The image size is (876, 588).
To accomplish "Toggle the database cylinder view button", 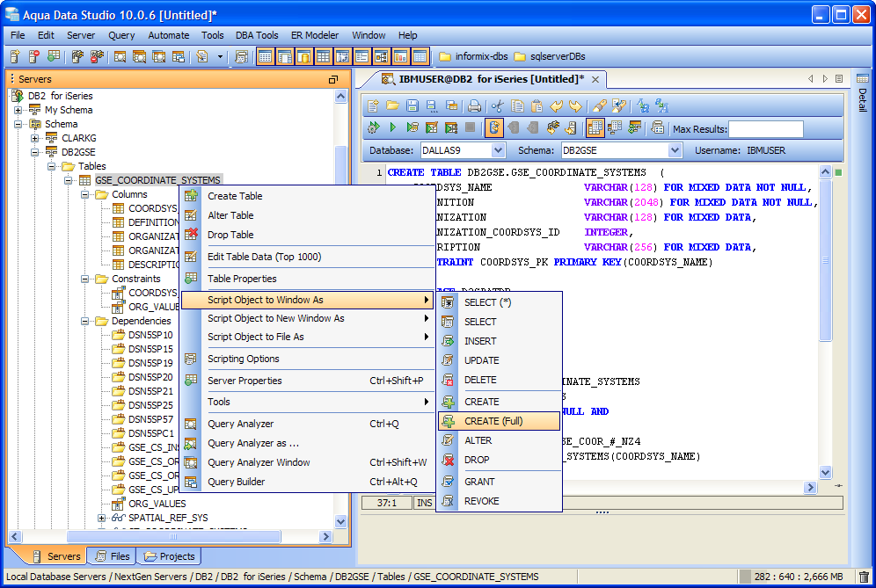I will pyautogui.click(x=304, y=56).
